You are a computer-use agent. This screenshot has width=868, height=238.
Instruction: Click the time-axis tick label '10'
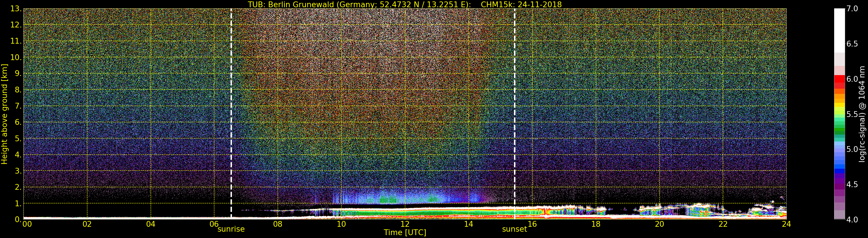341,224
